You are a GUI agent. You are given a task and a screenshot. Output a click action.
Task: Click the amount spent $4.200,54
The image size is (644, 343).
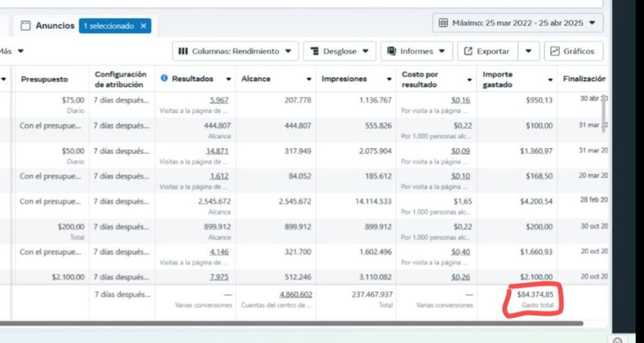point(536,202)
